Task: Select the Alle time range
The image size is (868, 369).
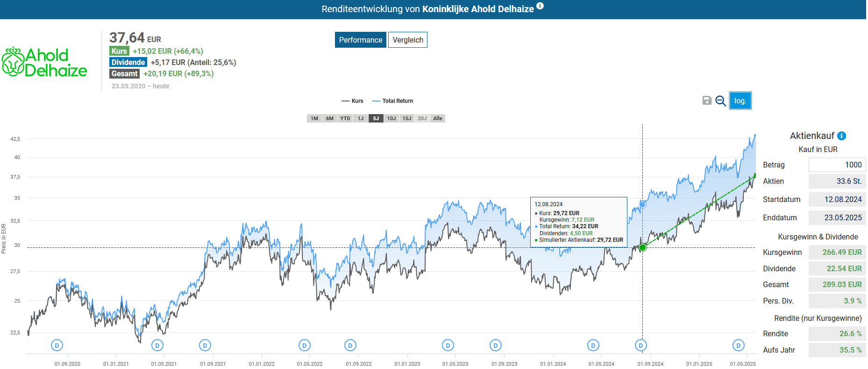Action: tap(438, 118)
